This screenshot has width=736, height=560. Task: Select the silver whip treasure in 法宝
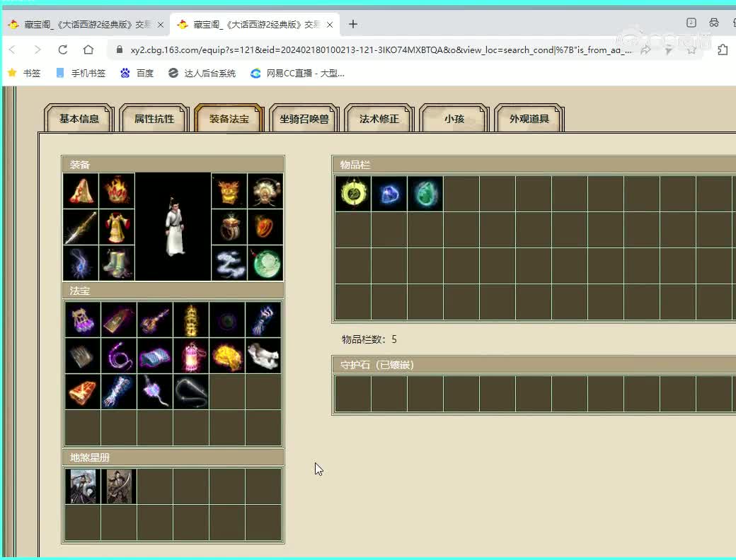pos(191,392)
